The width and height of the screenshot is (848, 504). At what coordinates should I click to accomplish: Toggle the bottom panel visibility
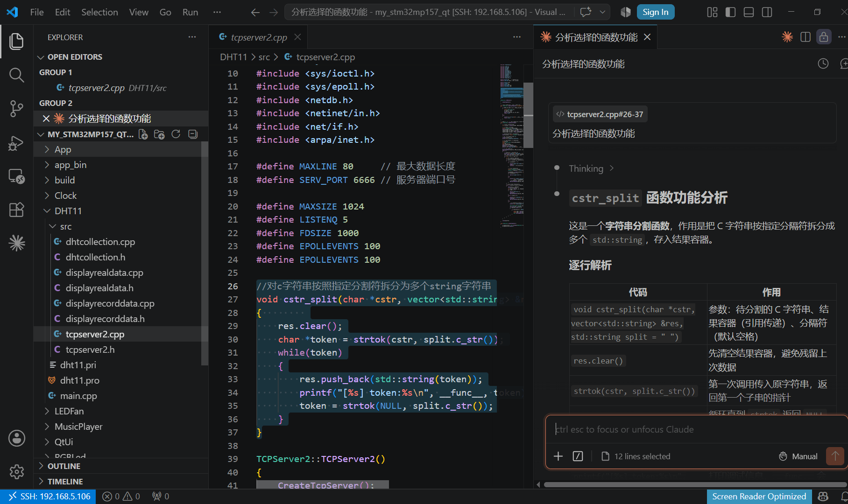[x=749, y=12]
